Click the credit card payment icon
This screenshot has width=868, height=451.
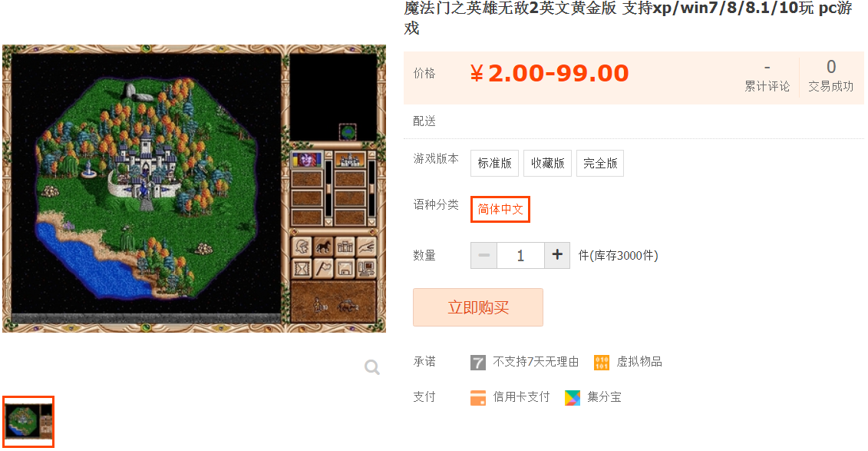point(477,397)
